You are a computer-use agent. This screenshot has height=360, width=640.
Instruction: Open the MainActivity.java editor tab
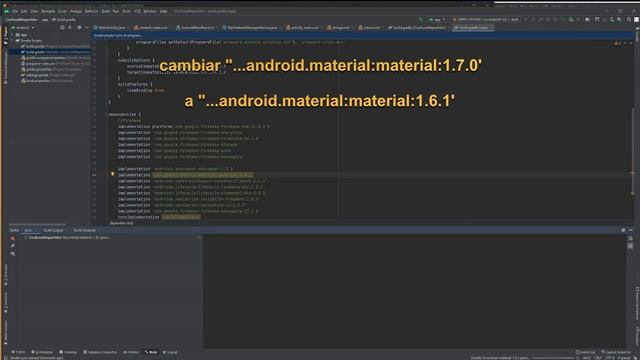[x=109, y=28]
